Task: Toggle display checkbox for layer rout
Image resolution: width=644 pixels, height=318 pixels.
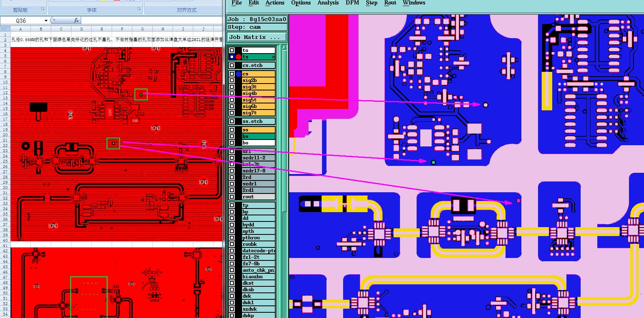Action: pos(232,197)
